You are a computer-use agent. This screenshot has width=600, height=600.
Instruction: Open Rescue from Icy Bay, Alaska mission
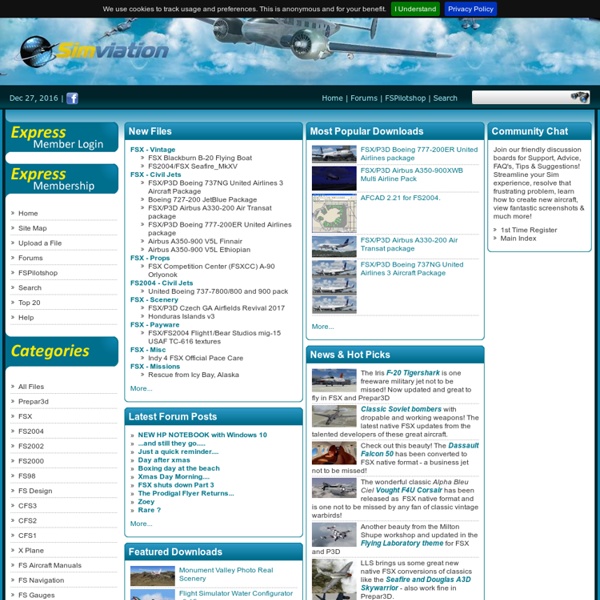pyautogui.click(x=193, y=375)
